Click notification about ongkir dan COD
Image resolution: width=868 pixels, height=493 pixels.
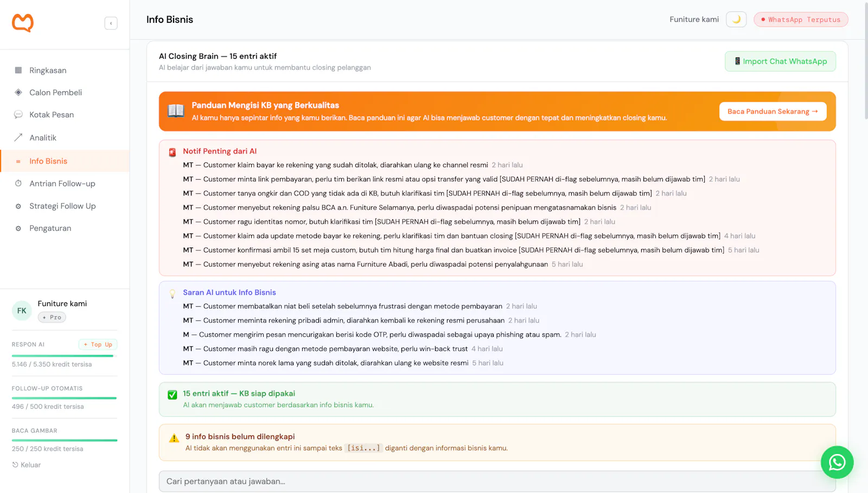435,193
